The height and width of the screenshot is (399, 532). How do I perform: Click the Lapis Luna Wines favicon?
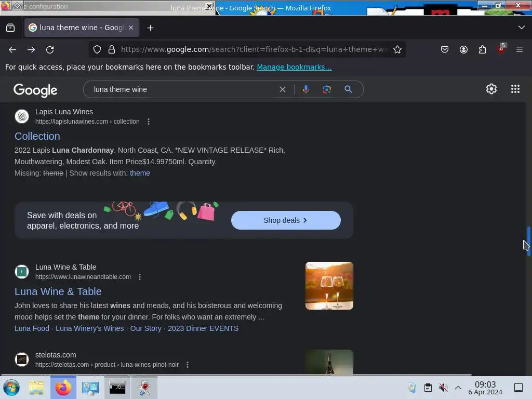22,116
